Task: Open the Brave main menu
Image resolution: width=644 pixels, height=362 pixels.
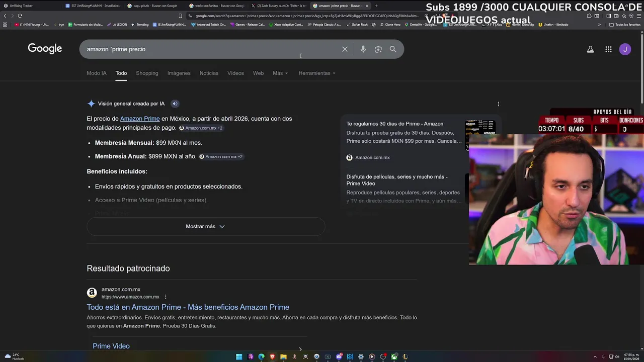Action: [x=639, y=16]
